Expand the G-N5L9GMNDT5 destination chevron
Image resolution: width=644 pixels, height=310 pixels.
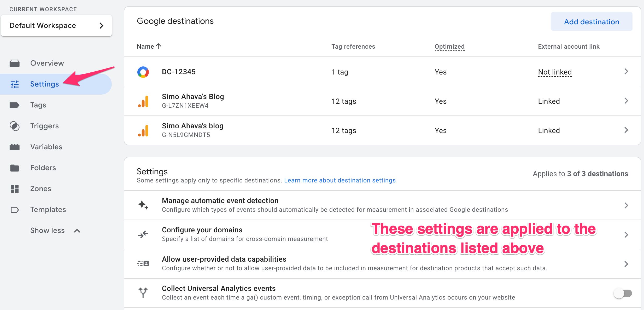point(626,130)
